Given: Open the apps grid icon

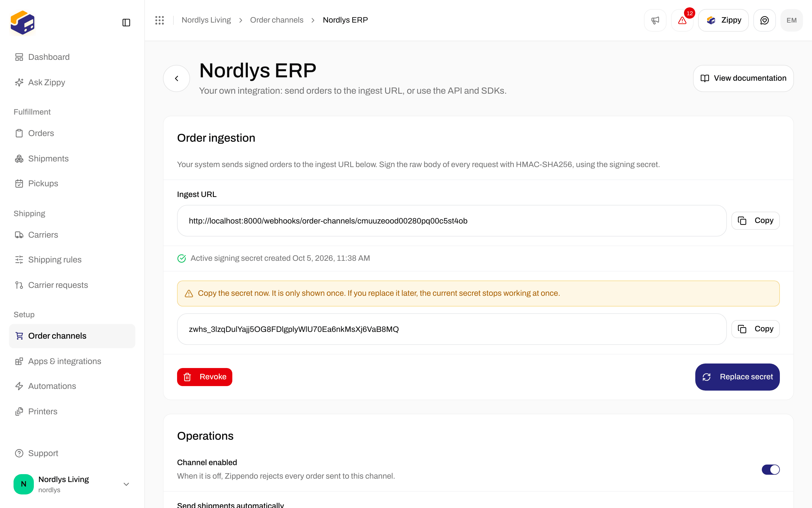Looking at the screenshot, I should [x=159, y=20].
